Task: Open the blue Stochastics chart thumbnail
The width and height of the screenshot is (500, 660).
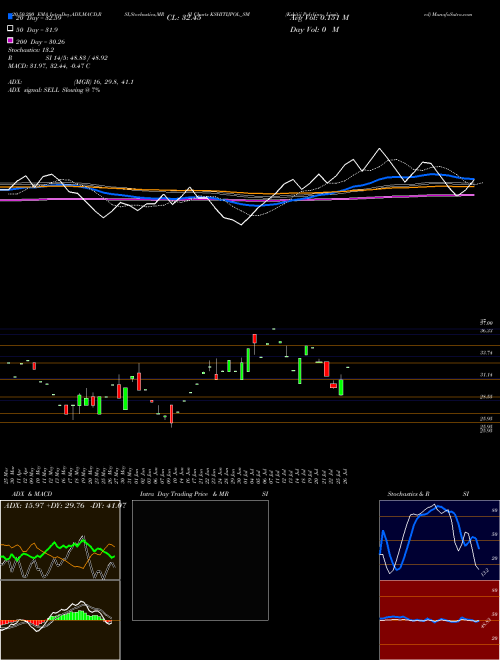Action: click(439, 540)
